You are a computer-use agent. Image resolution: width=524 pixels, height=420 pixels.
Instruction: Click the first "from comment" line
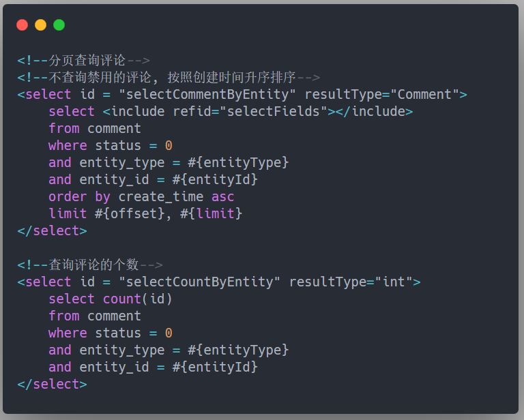click(95, 129)
